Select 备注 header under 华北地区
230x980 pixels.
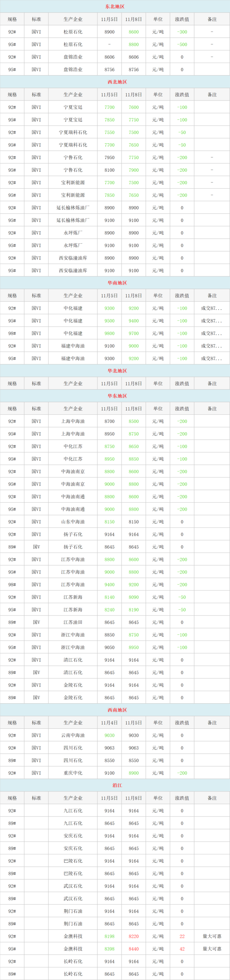coord(212,383)
